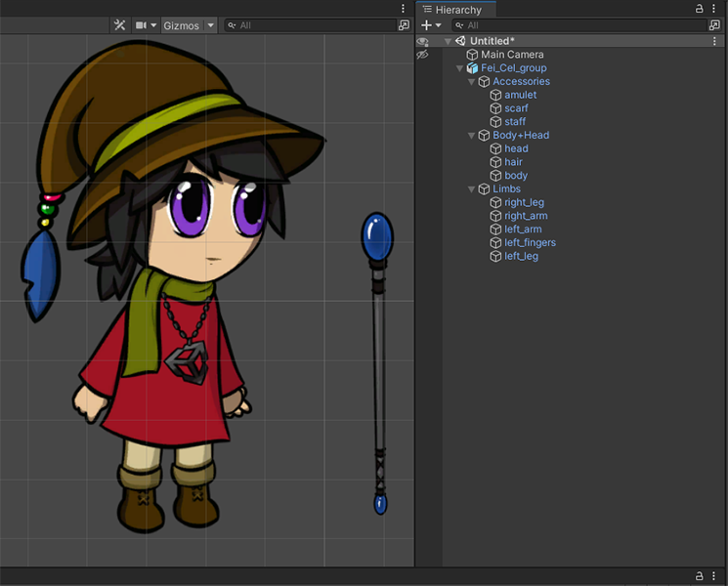Image resolution: width=728 pixels, height=586 pixels.
Task: Select the Hierarchy tab
Action: 457,9
